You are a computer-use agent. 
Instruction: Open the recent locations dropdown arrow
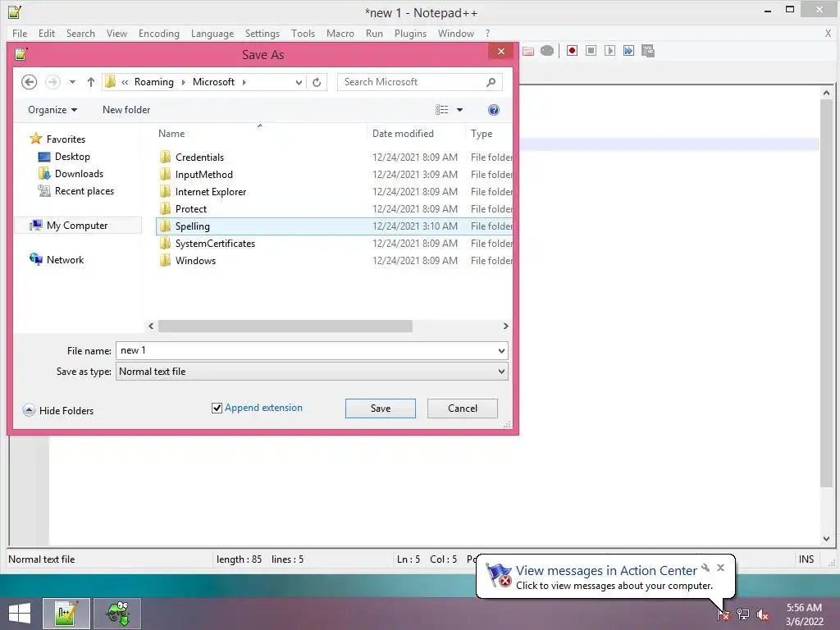click(x=72, y=82)
